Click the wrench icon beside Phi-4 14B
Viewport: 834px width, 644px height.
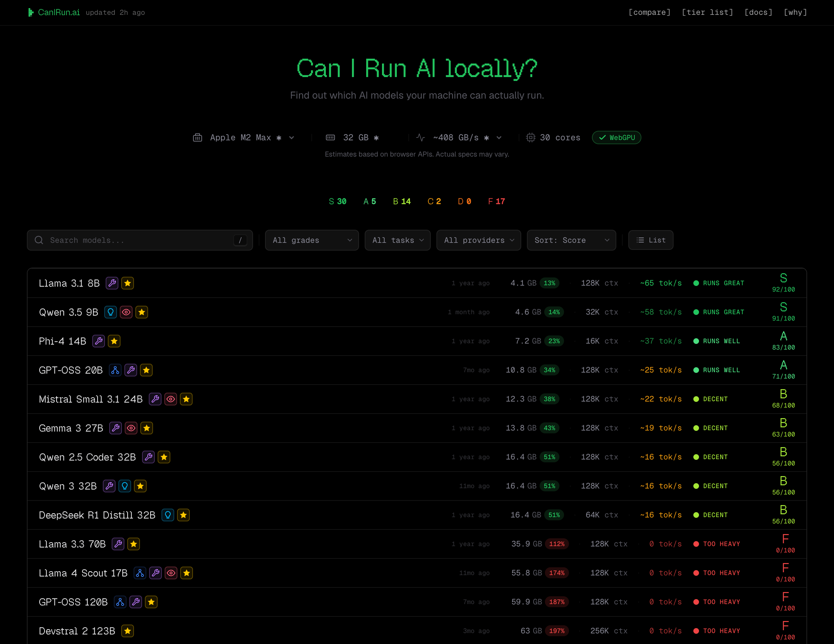(x=99, y=341)
